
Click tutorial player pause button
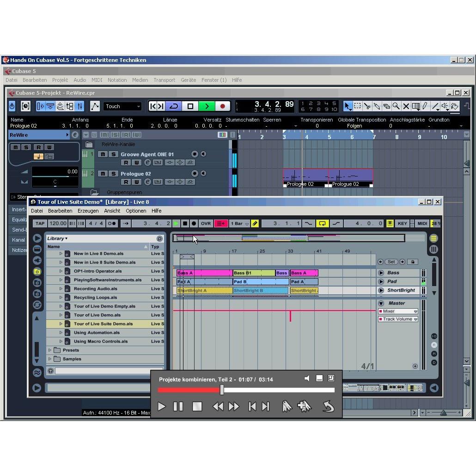tap(178, 406)
